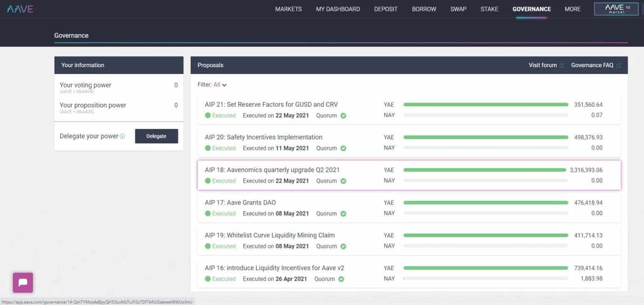Go to the MARKETS tab
The height and width of the screenshot is (305, 644).
click(288, 9)
